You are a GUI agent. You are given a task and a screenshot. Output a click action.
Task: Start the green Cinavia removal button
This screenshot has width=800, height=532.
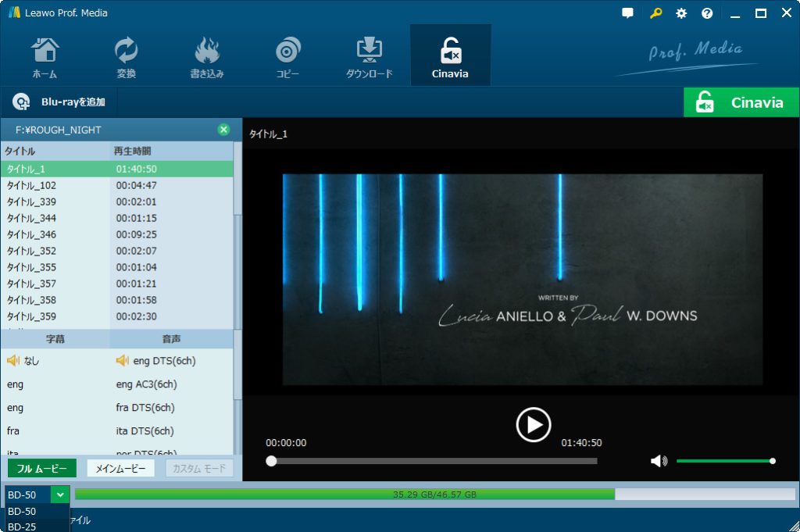click(x=741, y=102)
